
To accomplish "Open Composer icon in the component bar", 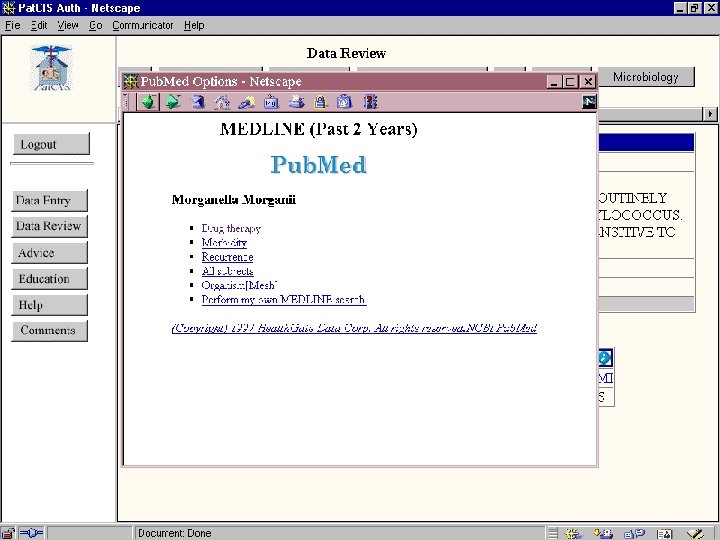I will (695, 534).
